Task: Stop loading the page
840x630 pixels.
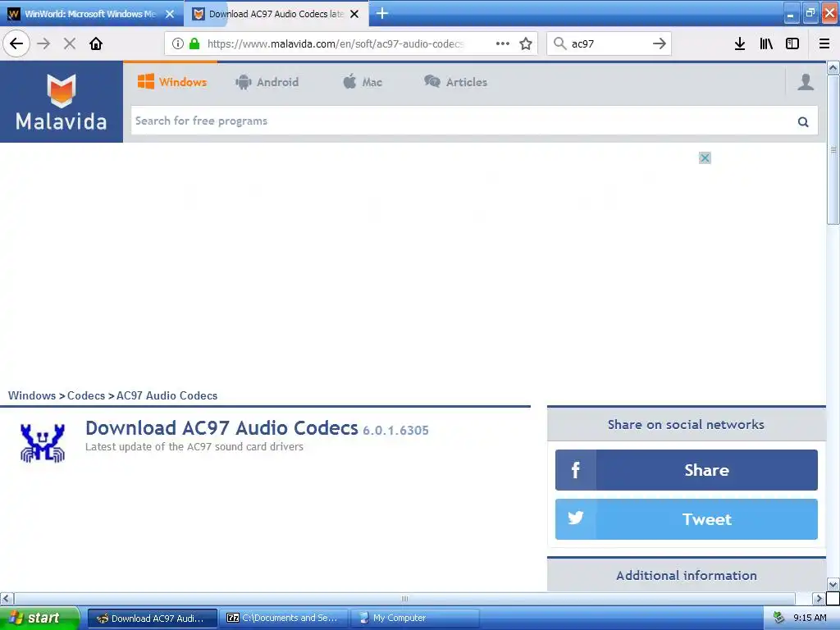Action: point(70,43)
